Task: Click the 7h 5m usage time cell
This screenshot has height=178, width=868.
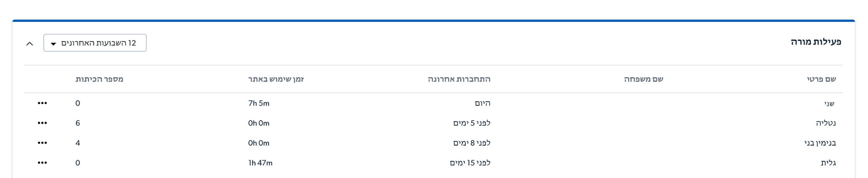Action: point(259,103)
